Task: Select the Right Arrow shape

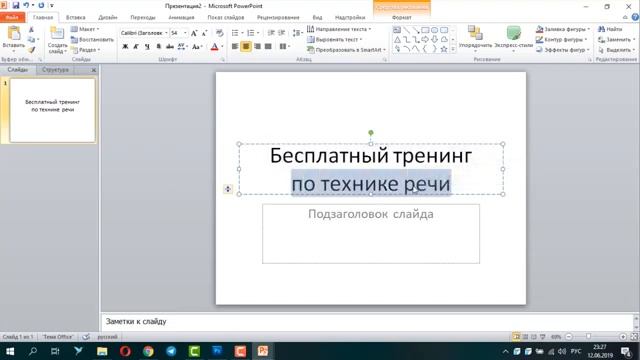Action: [x=425, y=39]
